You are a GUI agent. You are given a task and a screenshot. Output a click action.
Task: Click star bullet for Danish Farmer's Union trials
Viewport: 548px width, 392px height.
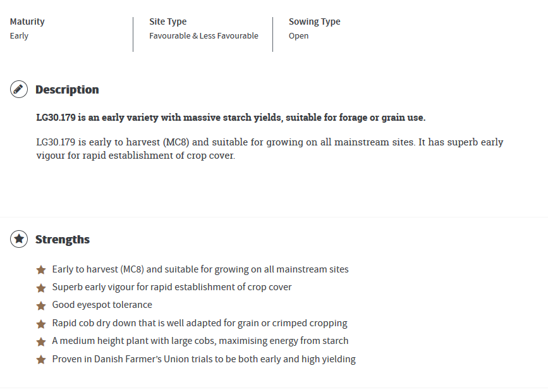click(41, 360)
